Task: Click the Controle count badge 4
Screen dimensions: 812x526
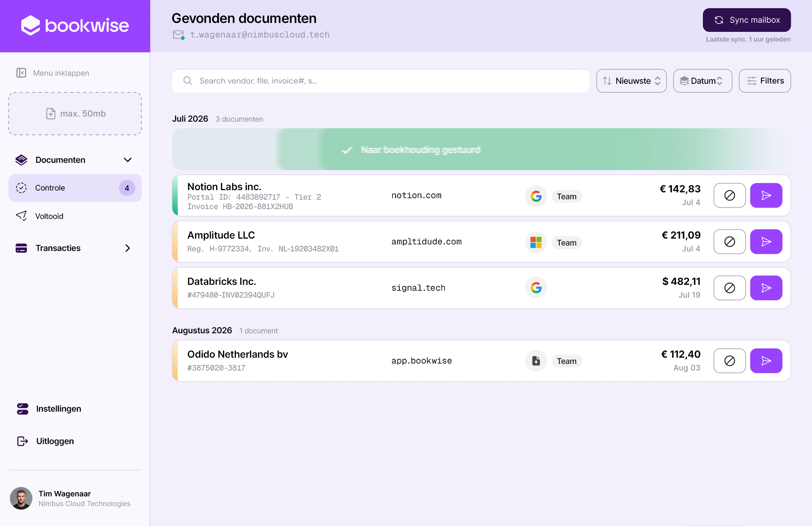Action: coord(127,188)
